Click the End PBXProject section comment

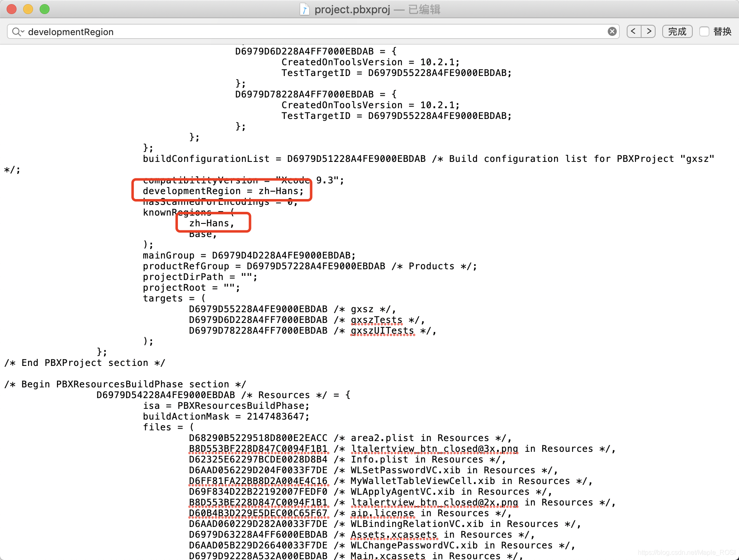85,363
